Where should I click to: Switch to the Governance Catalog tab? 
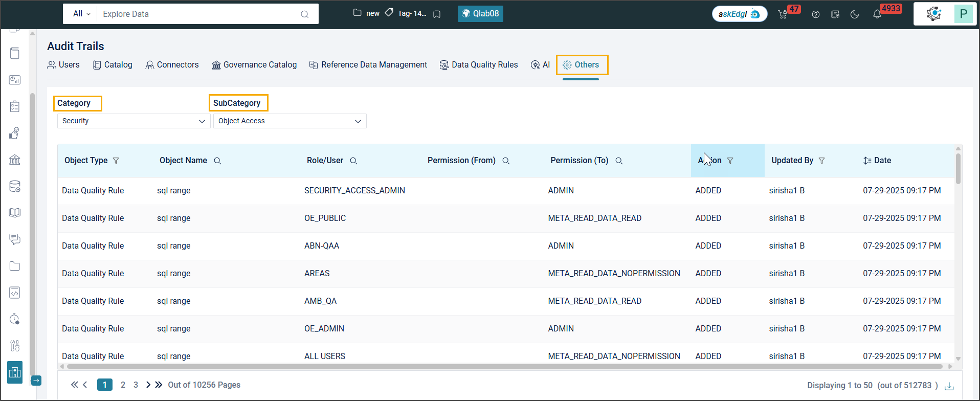(x=254, y=65)
